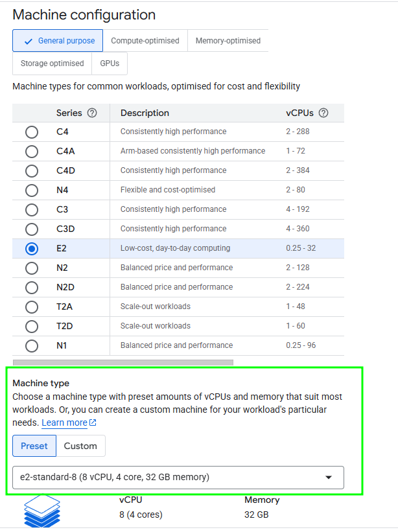
Task: Click the stacked layers machine icon
Action: (x=41, y=510)
